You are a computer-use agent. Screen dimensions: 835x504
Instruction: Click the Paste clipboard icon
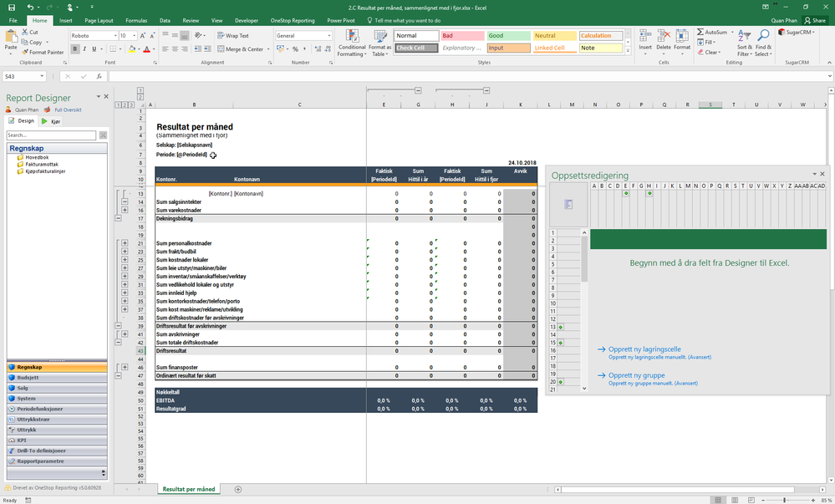11,38
